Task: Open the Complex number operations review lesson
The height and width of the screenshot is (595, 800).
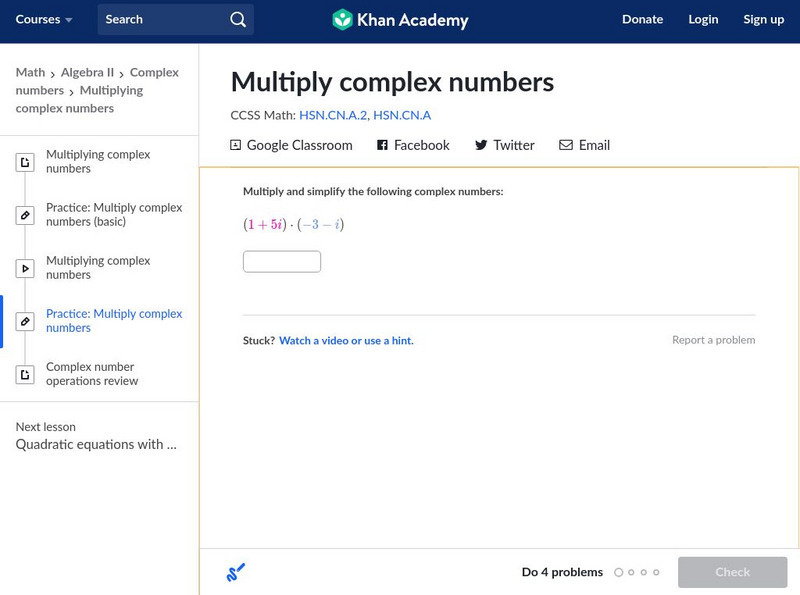Action: [x=92, y=374]
